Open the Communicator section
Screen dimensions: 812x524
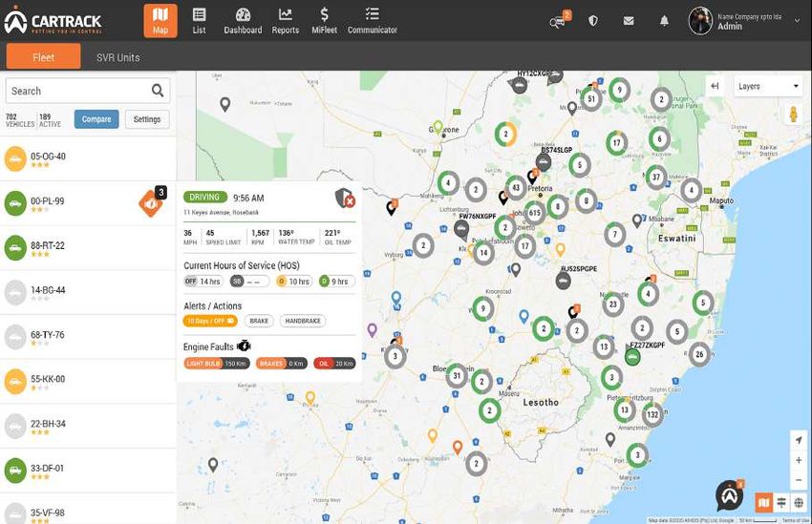pyautogui.click(x=373, y=21)
